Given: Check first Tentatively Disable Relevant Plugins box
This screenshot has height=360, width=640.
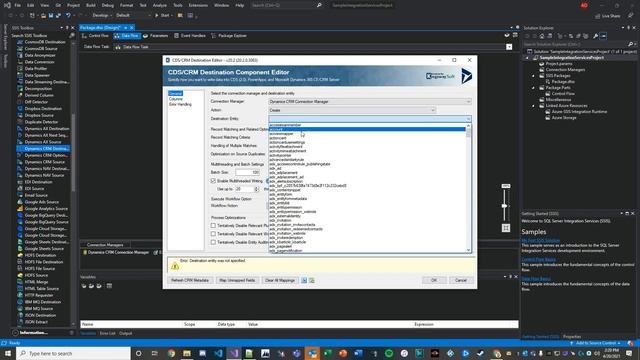Looking at the screenshot, I should (x=213, y=225).
